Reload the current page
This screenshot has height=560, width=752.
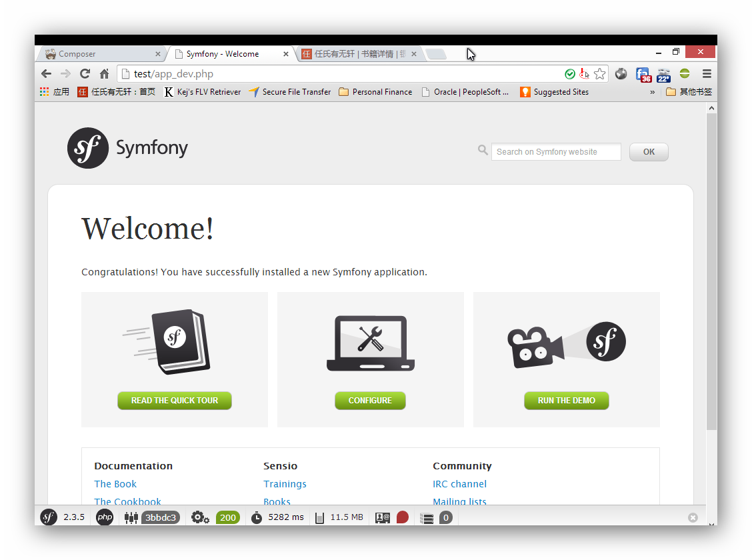click(85, 74)
